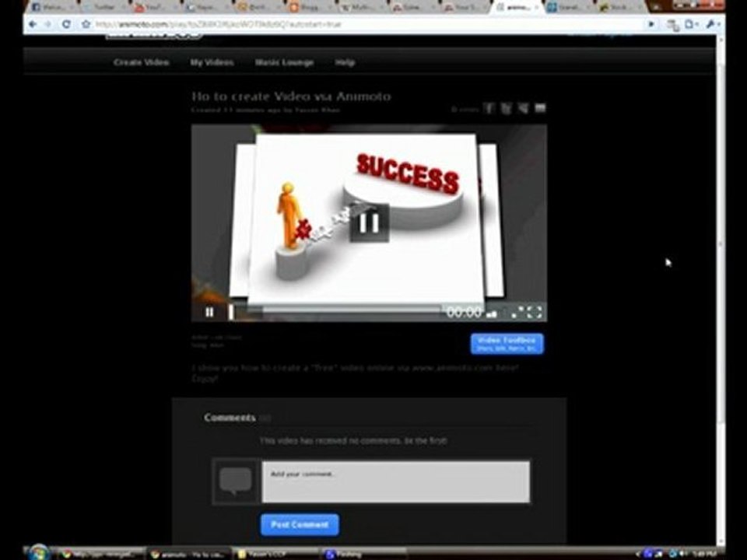Enter fullscreen with the corner brackets icon
Image resolution: width=747 pixels, height=560 pixels.
pos(535,313)
